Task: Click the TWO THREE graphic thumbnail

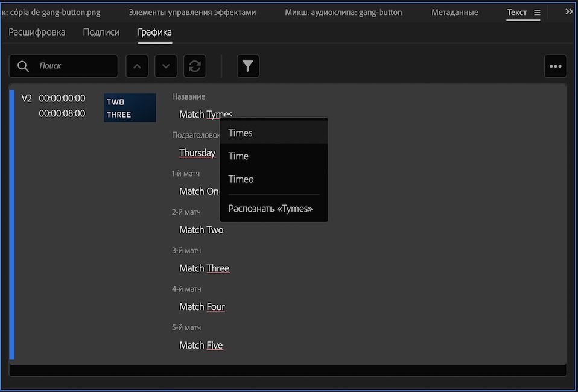Action: pos(130,107)
